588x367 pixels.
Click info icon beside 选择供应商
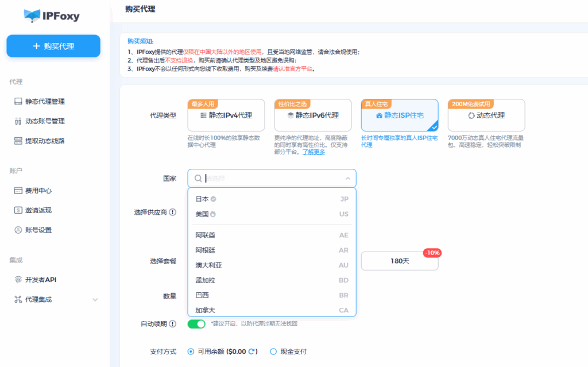point(172,212)
